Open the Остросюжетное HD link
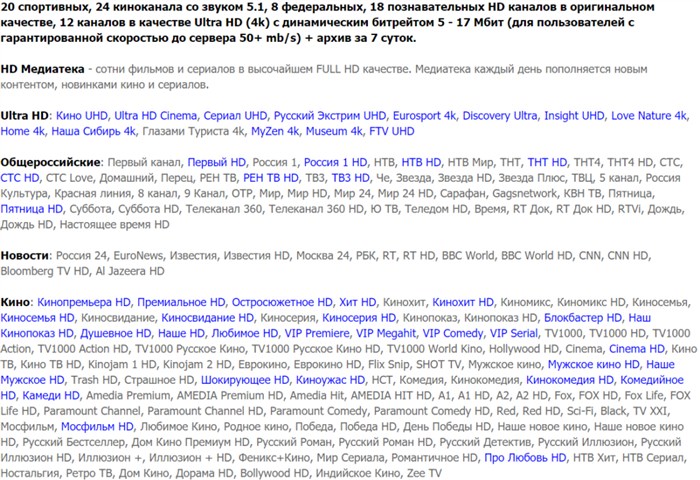700x480 pixels. pyautogui.click(x=282, y=302)
